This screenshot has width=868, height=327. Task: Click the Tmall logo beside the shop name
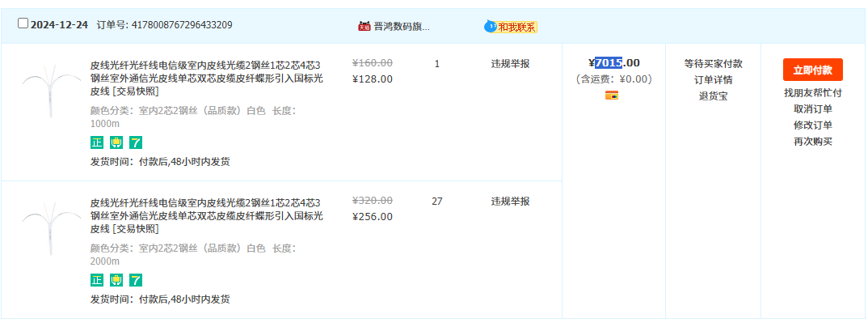364,27
